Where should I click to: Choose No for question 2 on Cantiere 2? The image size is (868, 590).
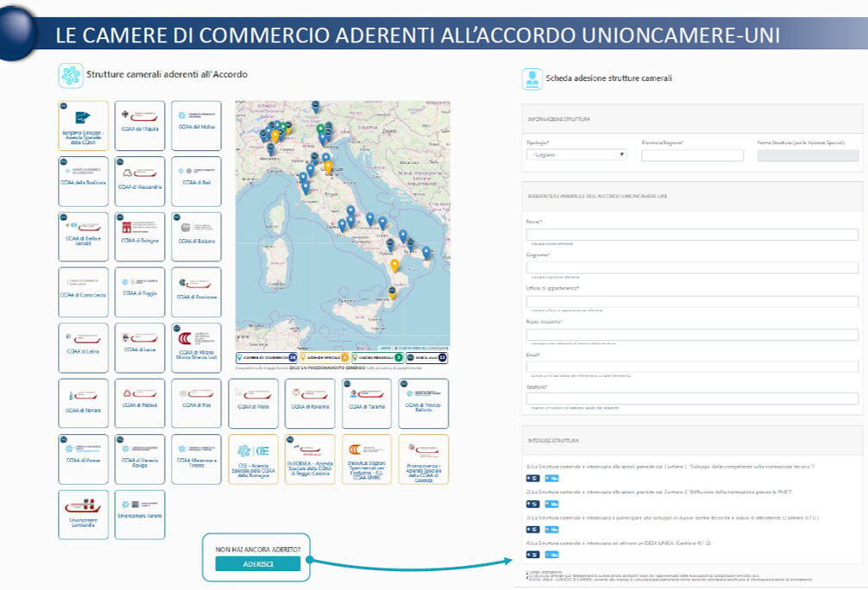pyautogui.click(x=551, y=505)
